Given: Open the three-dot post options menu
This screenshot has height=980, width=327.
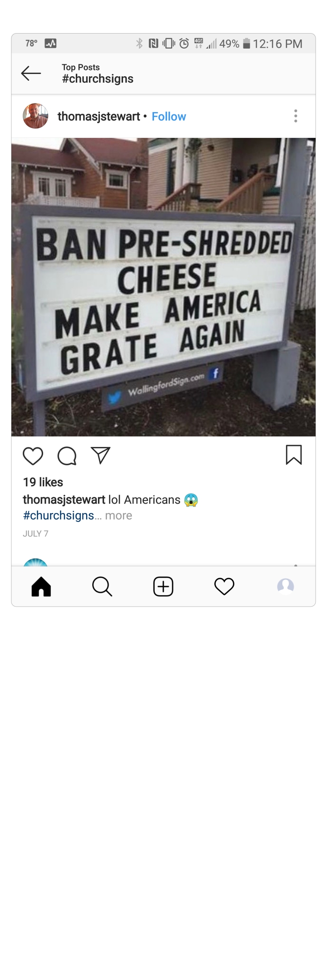Looking at the screenshot, I should point(296,116).
